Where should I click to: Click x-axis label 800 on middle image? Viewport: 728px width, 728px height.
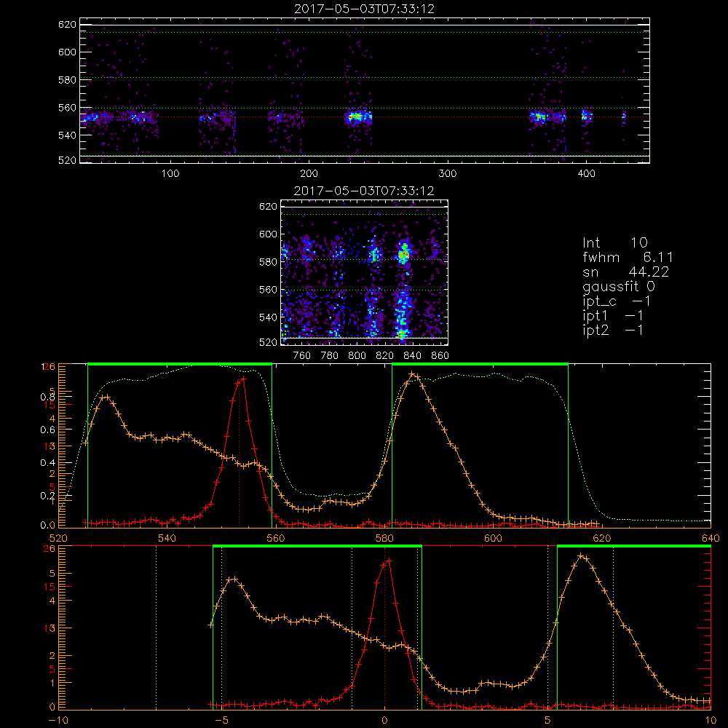pyautogui.click(x=357, y=356)
